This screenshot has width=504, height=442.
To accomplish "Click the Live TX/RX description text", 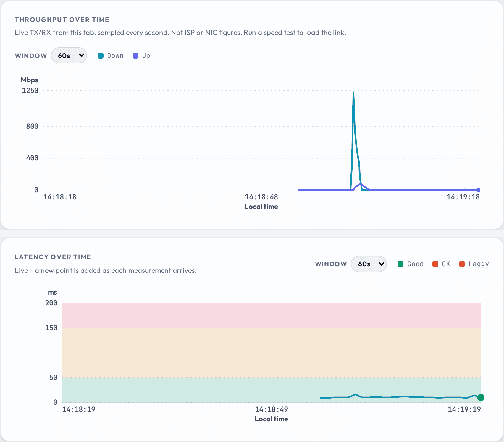I will tap(180, 33).
